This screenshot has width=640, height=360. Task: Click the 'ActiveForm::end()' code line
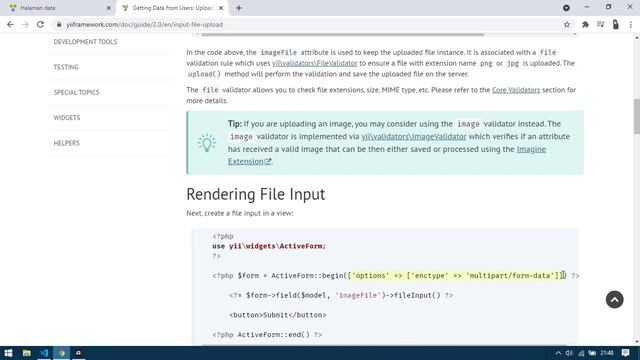(x=267, y=334)
